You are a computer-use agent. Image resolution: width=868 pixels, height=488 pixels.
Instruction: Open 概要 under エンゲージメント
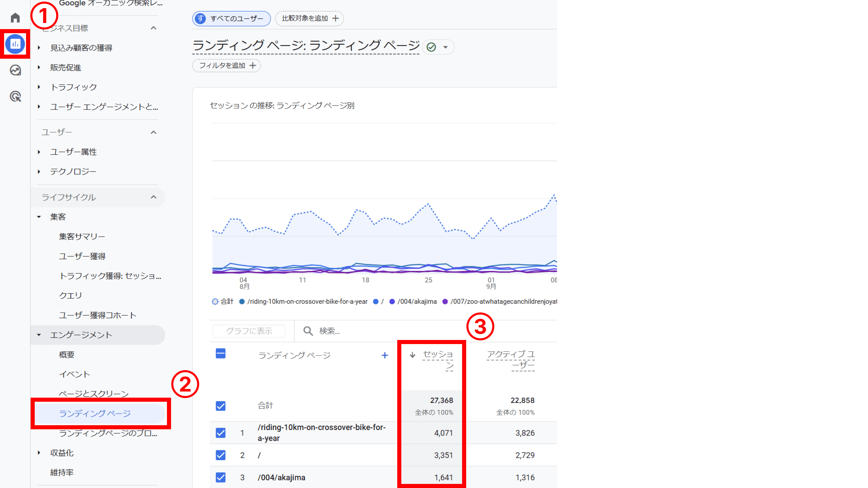(x=66, y=354)
